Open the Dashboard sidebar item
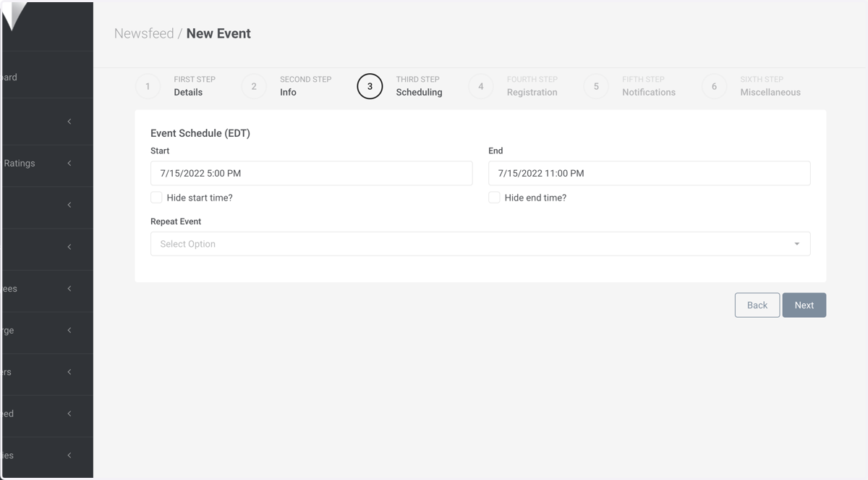Image resolution: width=868 pixels, height=480 pixels. 46,77
